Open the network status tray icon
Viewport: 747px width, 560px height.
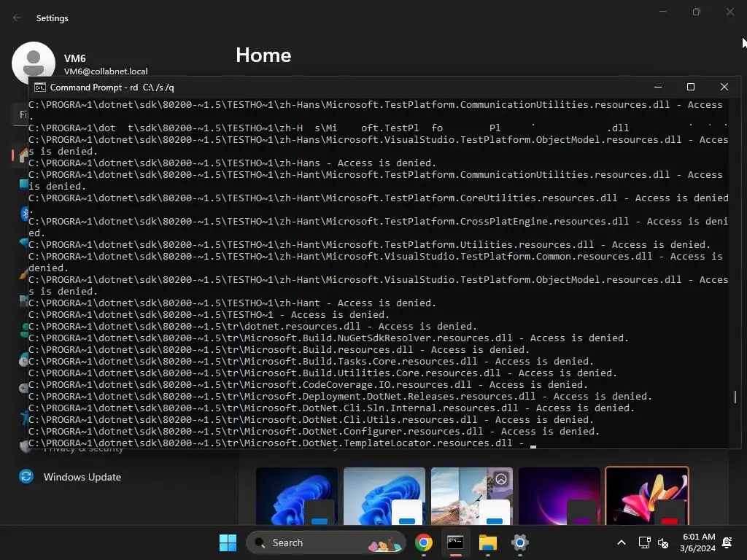[644, 542]
